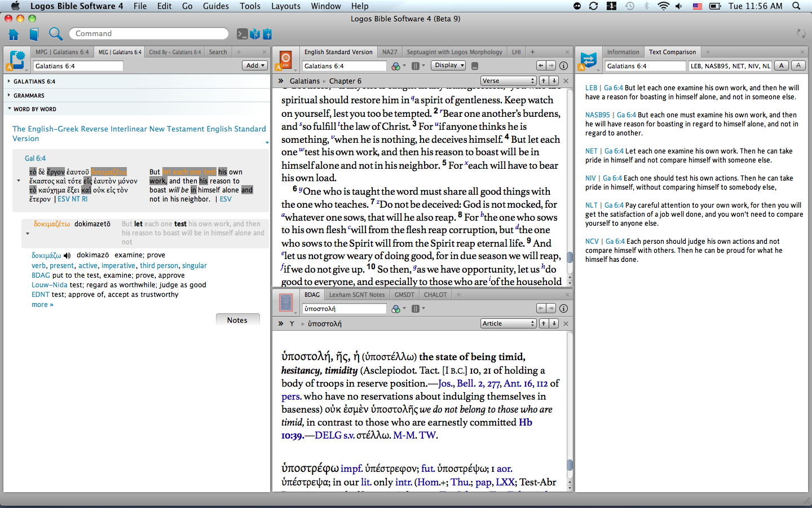Open Spotlight search in menu bar
Screen dimensions: 812x508
pos(796,6)
